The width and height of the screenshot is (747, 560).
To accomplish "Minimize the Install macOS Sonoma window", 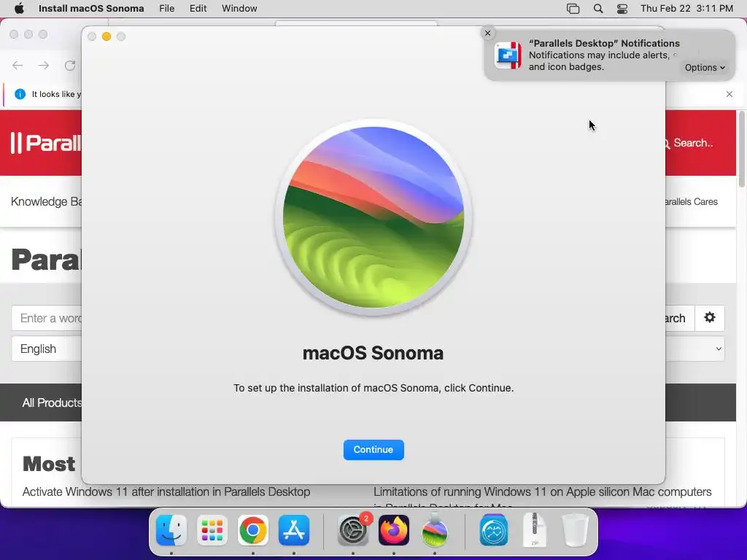I will (x=107, y=36).
